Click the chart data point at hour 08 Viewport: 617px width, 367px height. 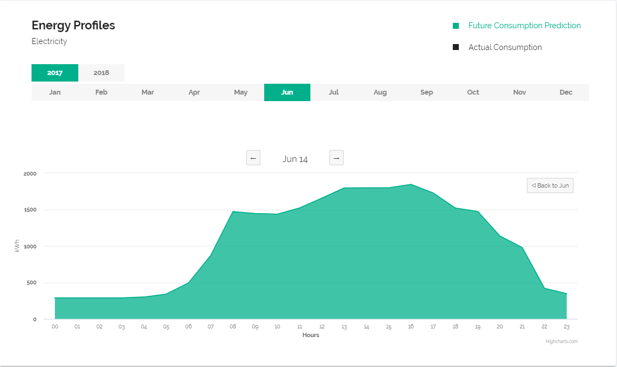(x=233, y=212)
